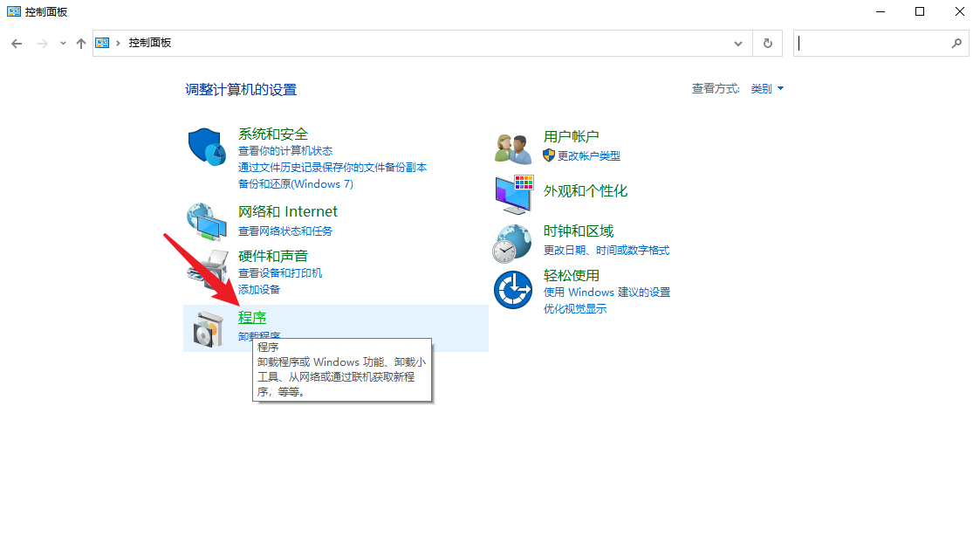
Task: Open 备份和还原(Windows 7) link
Action: tap(295, 184)
